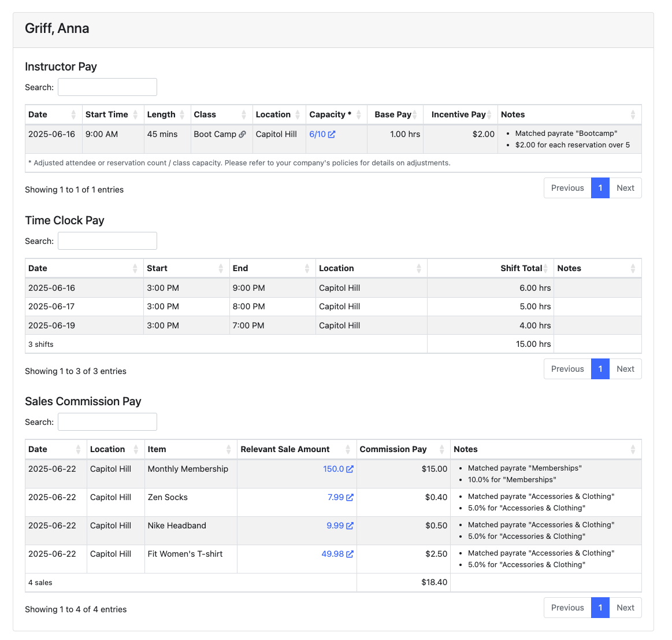Sort by Relevant Sale Amount header
The image size is (672, 640).
pyautogui.click(x=297, y=450)
